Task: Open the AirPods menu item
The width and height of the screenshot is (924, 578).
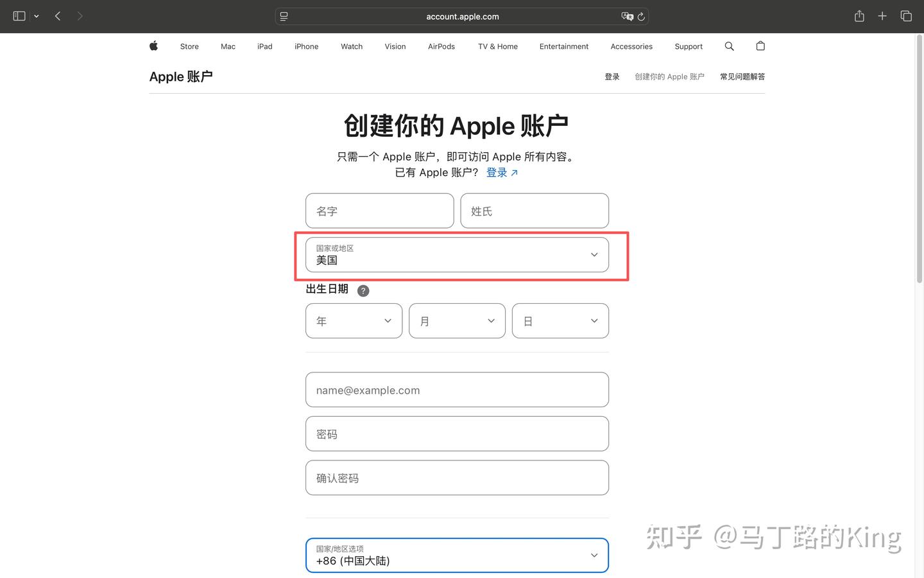Action: pyautogui.click(x=441, y=46)
